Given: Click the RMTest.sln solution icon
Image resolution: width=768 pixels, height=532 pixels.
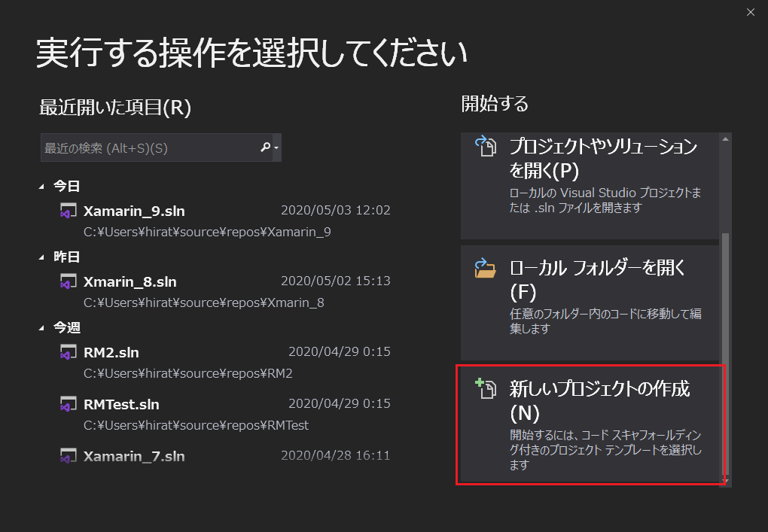Looking at the screenshot, I should tap(68, 404).
